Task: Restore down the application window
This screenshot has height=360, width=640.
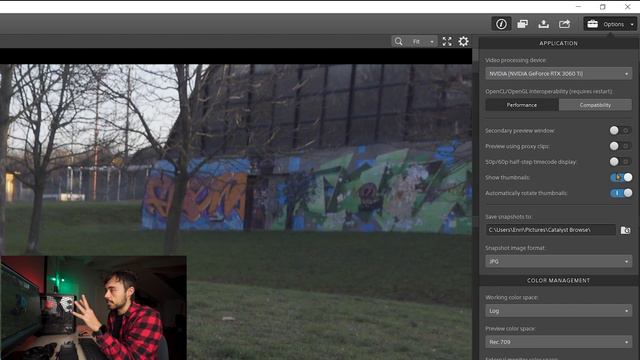Action: click(x=603, y=7)
